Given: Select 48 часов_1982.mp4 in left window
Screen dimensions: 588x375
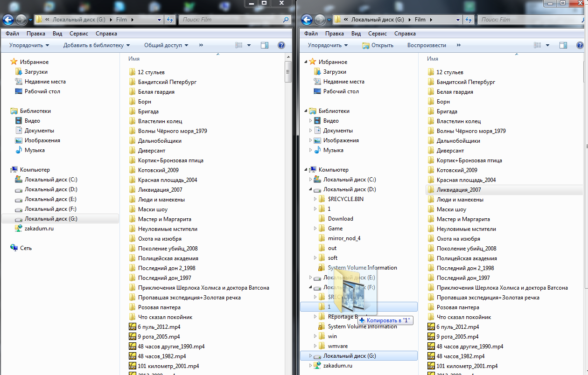Looking at the screenshot, I should 161,356.
